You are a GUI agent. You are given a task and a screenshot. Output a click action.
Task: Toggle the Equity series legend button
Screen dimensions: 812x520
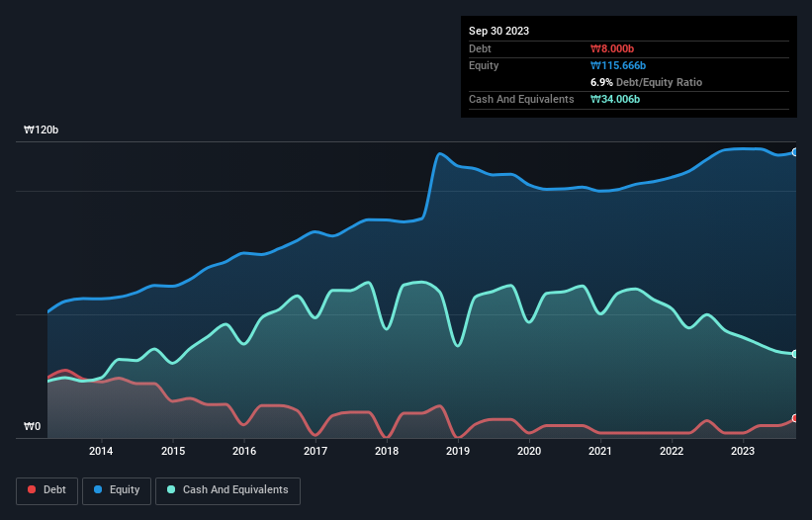point(117,490)
